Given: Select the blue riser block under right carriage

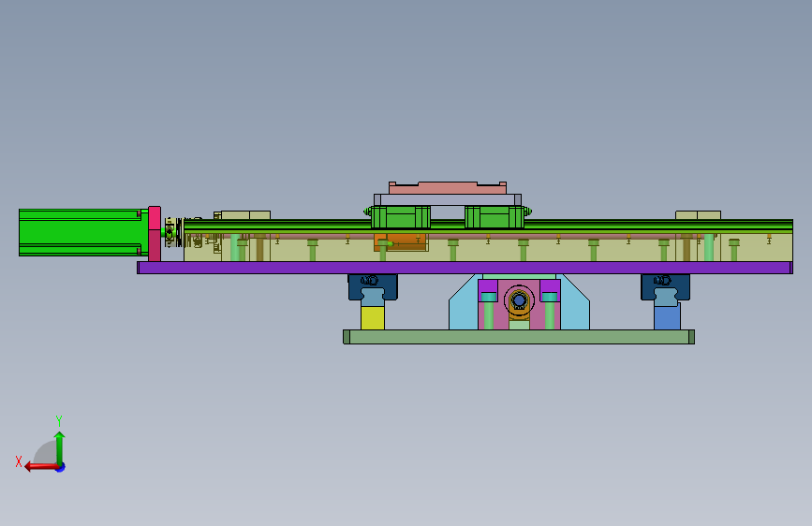Looking at the screenshot, I should click(667, 318).
